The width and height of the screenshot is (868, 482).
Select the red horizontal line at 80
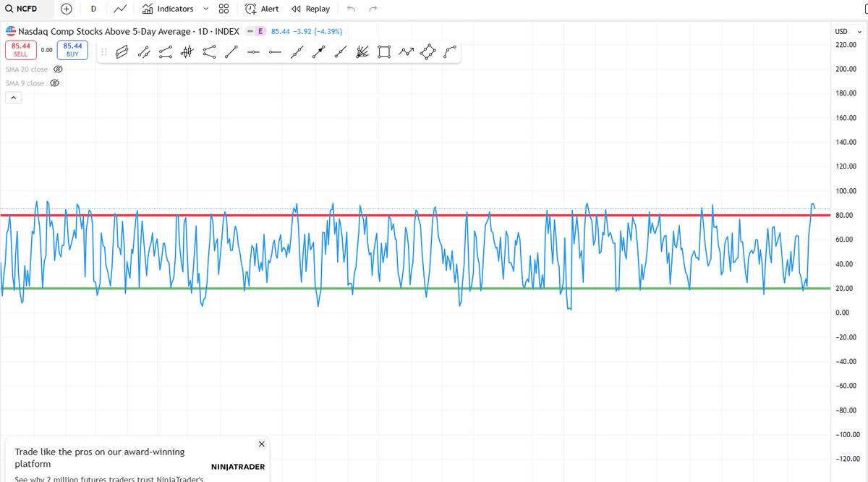415,215
